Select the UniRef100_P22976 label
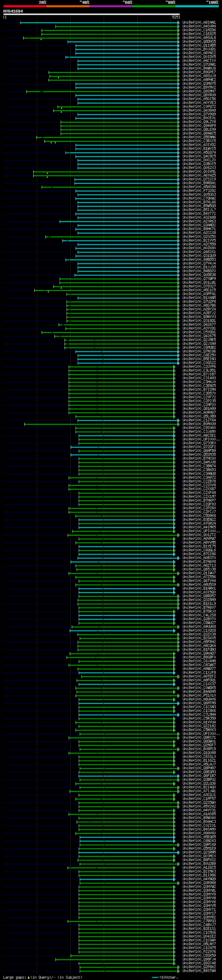Screen dimensions: 222x980 [x=199, y=951]
